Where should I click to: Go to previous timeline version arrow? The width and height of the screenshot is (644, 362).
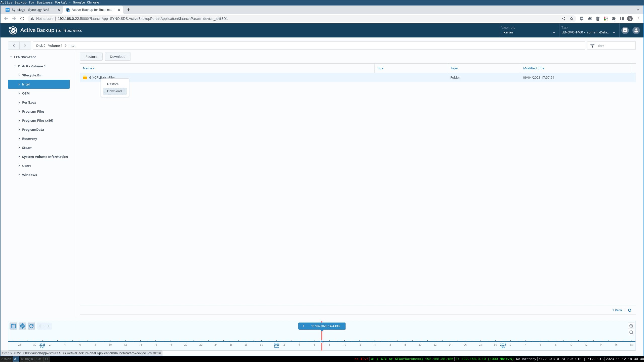pos(40,326)
